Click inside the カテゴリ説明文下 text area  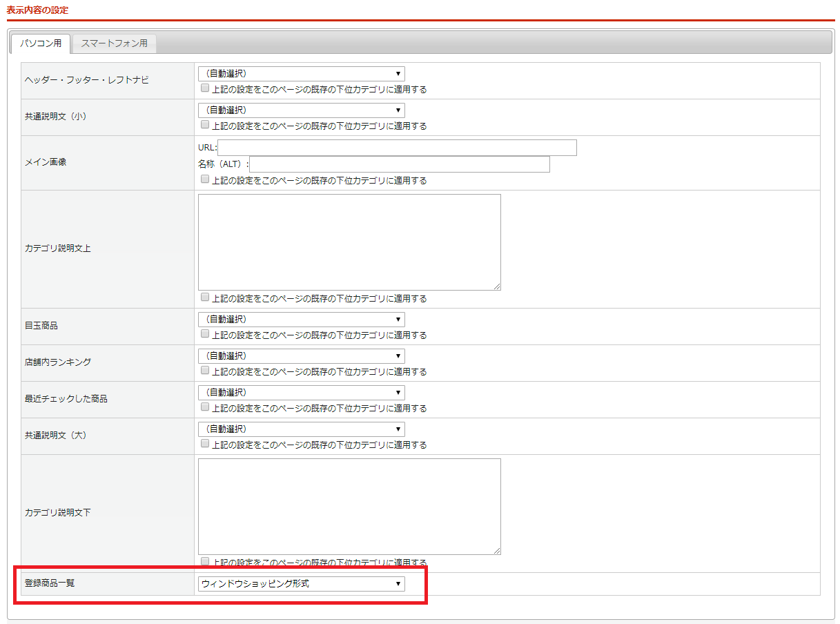coord(349,506)
